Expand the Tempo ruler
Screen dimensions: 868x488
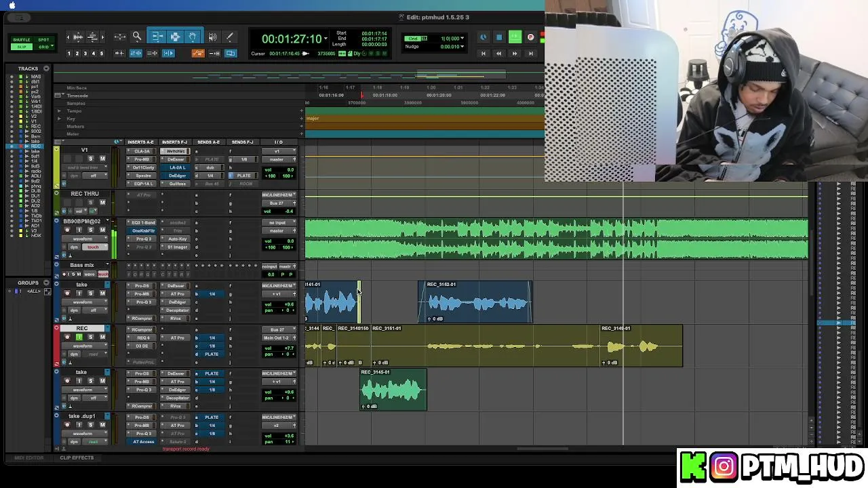[59, 111]
